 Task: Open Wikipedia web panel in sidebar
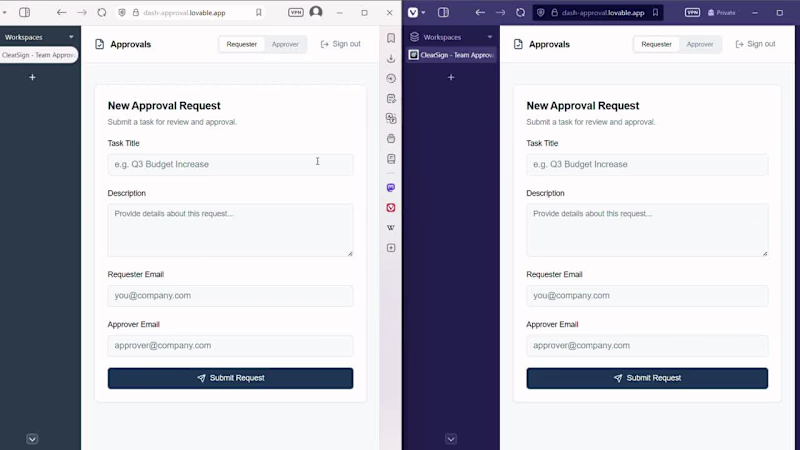pyautogui.click(x=391, y=228)
